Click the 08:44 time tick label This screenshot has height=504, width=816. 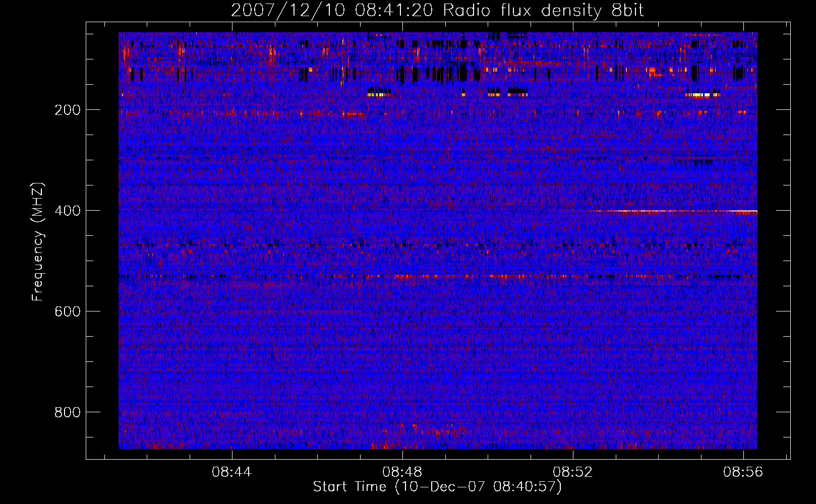point(232,472)
